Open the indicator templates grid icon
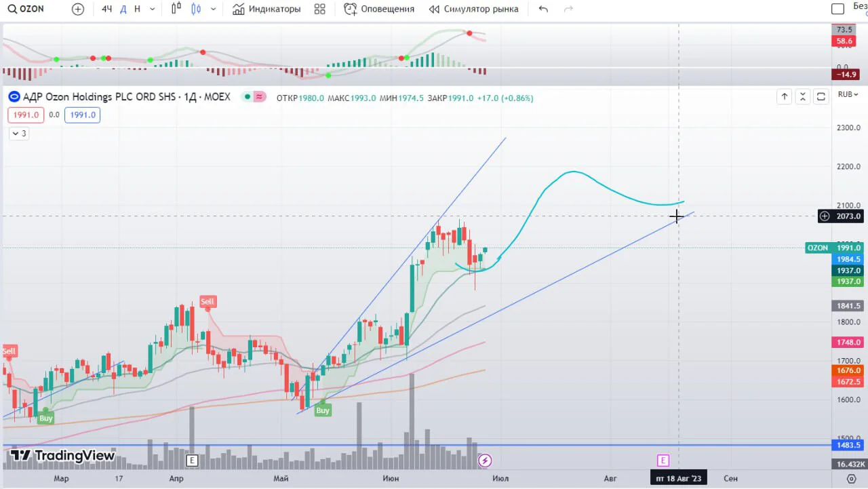This screenshot has width=868, height=489. click(320, 9)
